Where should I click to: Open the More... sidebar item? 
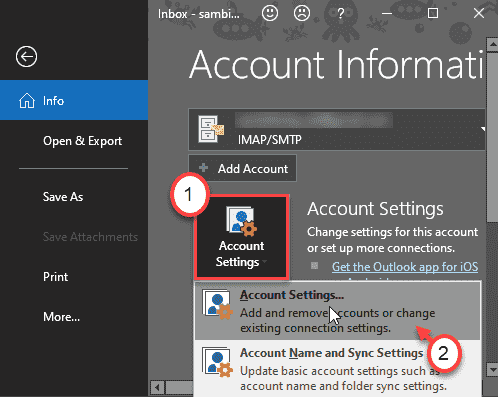pyautogui.click(x=61, y=317)
